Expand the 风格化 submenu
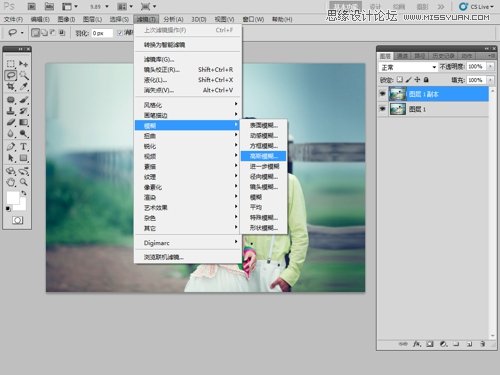Screen dimensions: 500x375 tap(188, 105)
